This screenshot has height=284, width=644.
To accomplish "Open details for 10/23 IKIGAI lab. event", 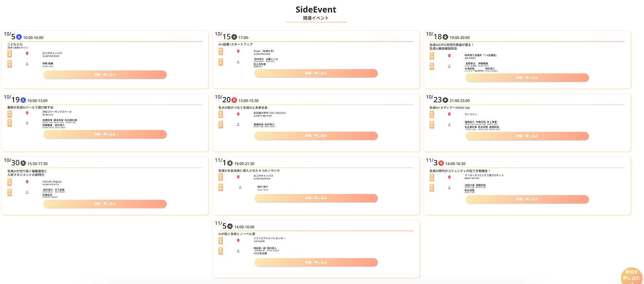I will (527, 136).
